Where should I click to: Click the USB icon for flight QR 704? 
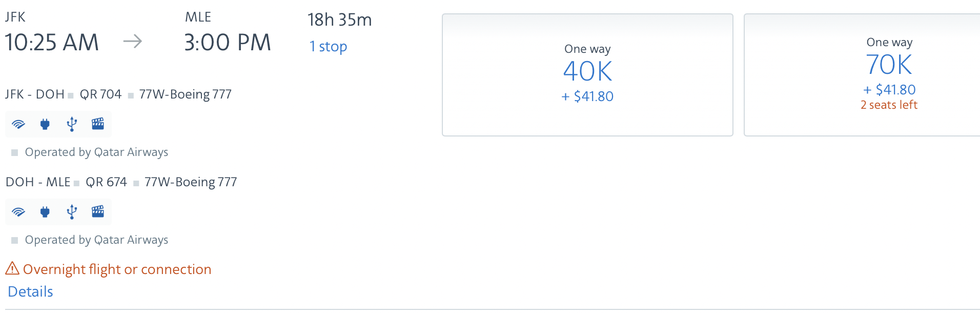point(72,124)
